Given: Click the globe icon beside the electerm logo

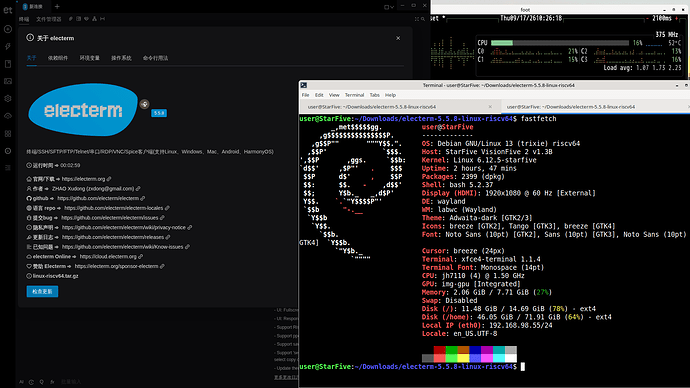Looking at the screenshot, I should tap(144, 104).
